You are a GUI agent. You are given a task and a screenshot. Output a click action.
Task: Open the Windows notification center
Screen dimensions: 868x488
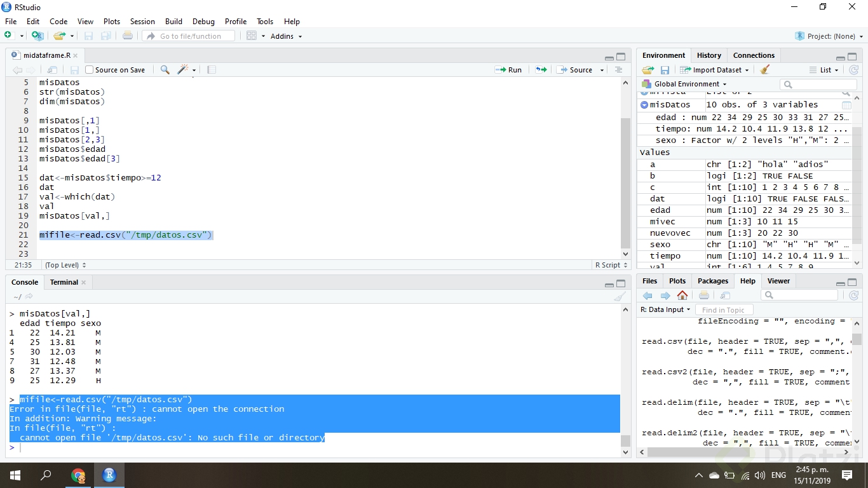847,475
